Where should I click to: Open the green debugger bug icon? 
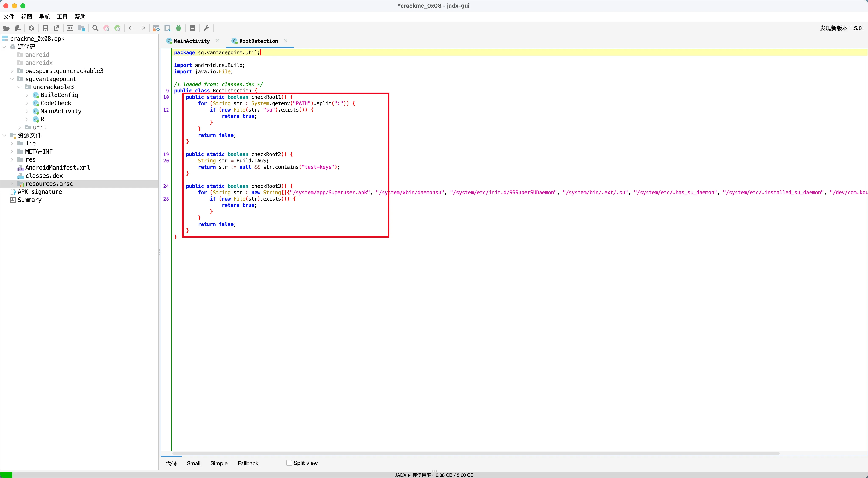point(179,28)
